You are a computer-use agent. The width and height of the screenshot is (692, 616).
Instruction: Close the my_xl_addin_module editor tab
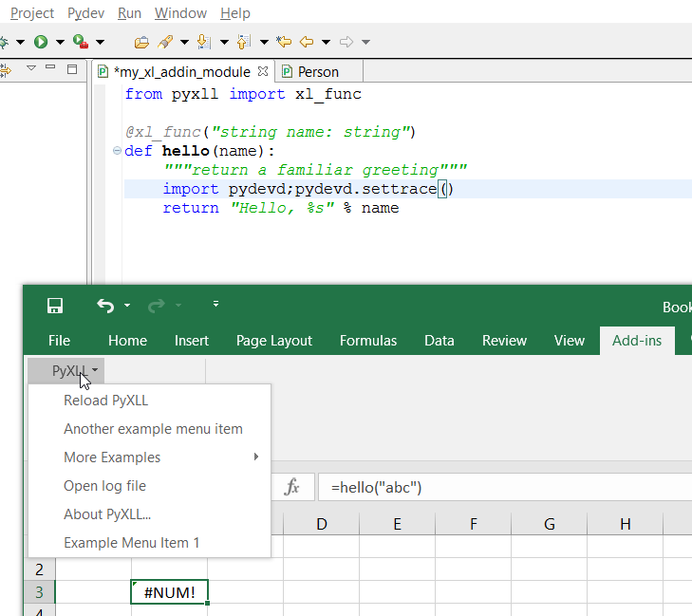click(263, 71)
